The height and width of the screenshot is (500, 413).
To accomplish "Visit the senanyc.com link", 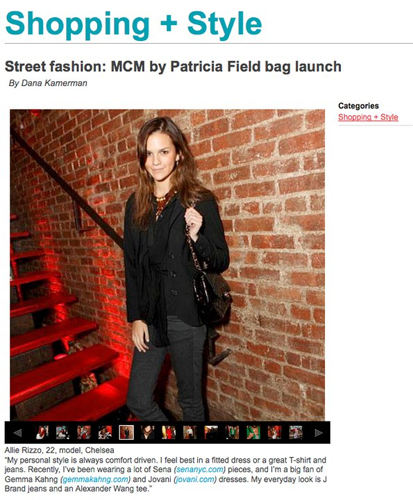I will (201, 470).
